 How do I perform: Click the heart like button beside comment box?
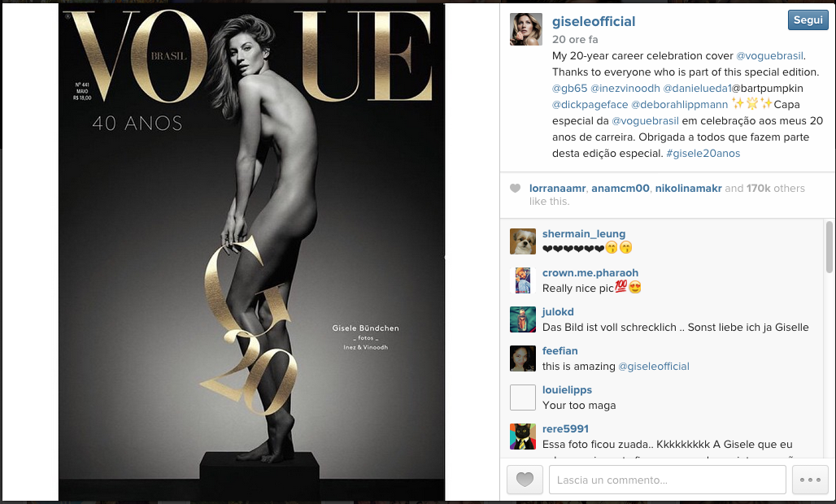[x=525, y=480]
